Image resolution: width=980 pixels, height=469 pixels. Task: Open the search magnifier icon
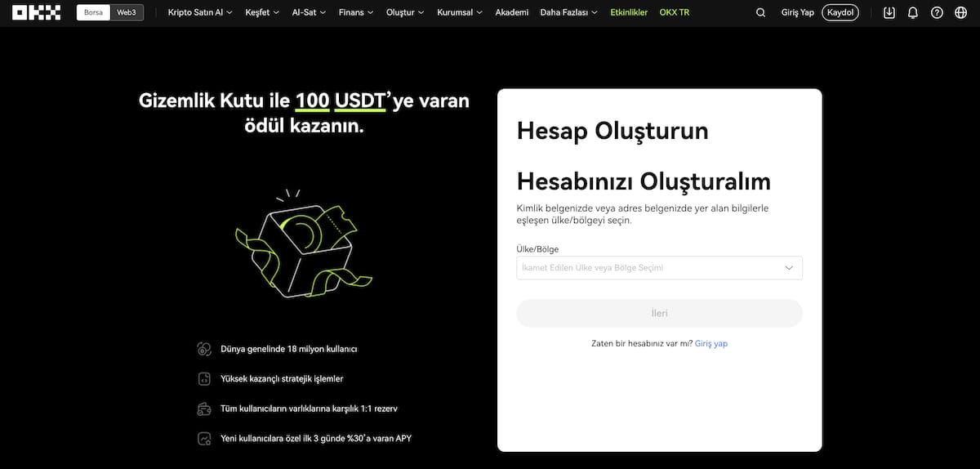[761, 12]
